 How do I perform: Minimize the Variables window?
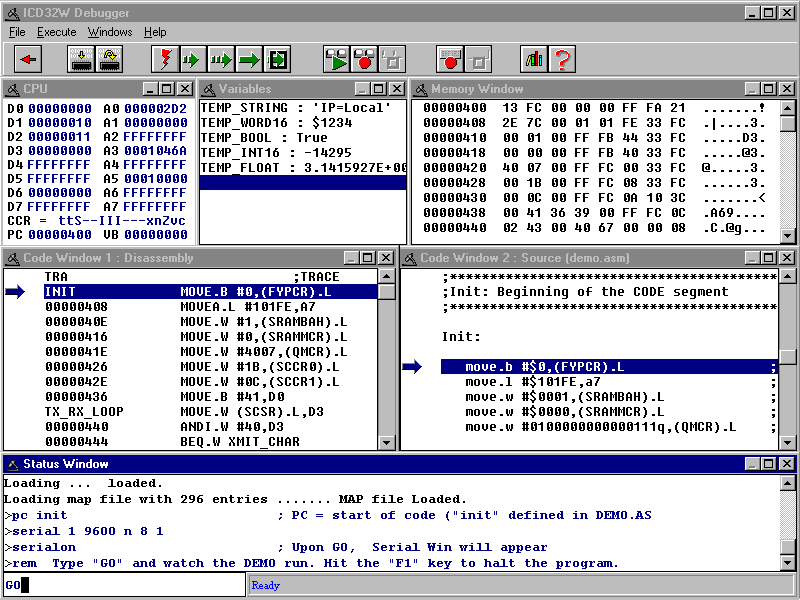(362, 89)
